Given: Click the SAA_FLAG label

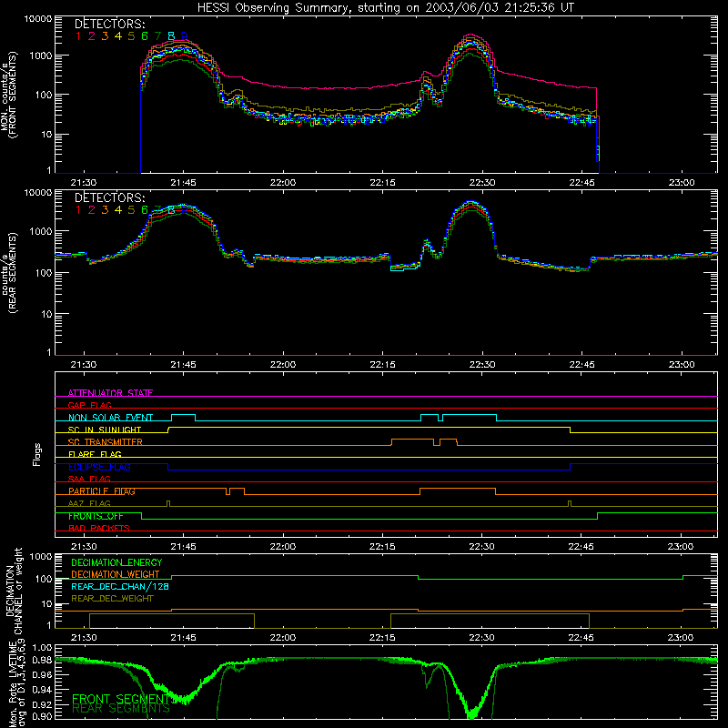Looking at the screenshot, I should [x=89, y=479].
